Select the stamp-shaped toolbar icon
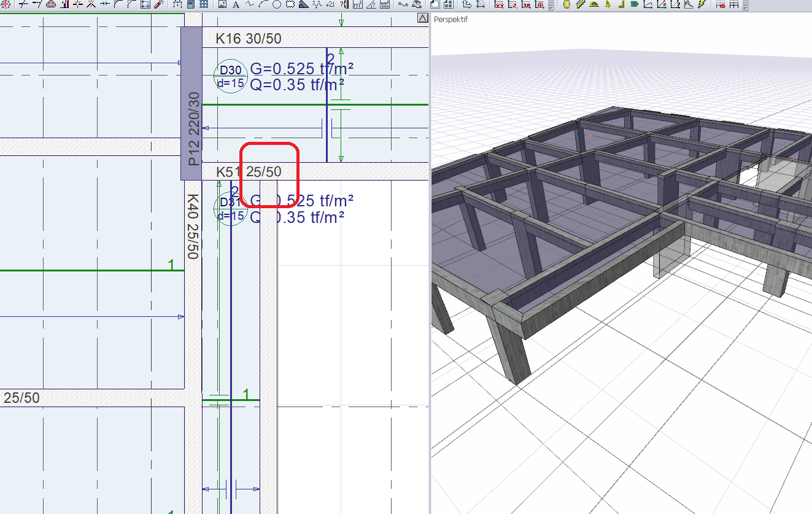Viewport: 812px width, 514px height. click(x=50, y=4)
